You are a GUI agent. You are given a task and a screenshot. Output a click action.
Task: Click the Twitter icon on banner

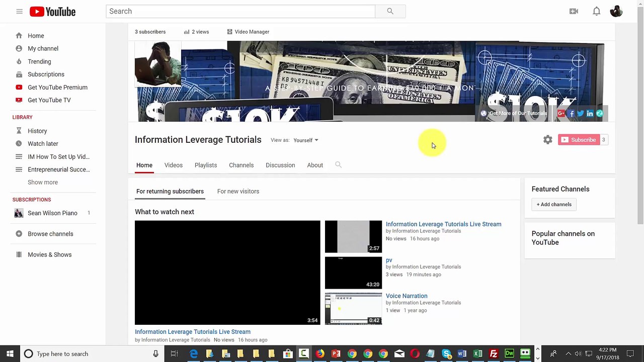(580, 114)
